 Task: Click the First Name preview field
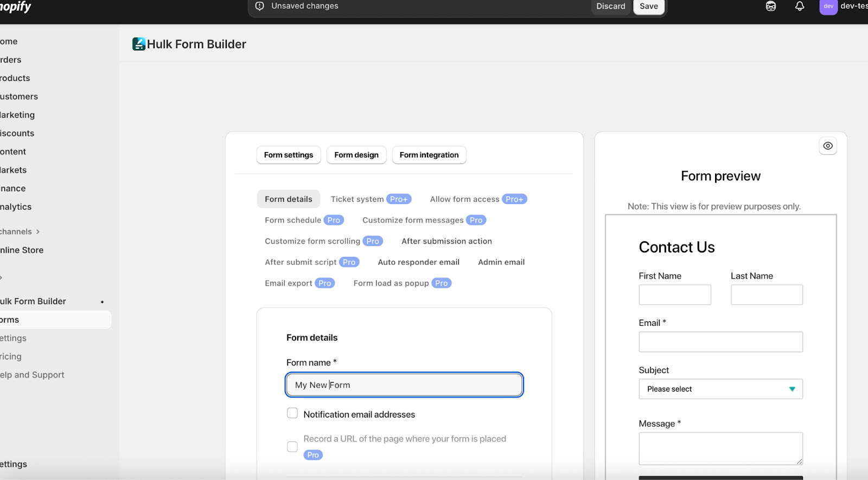coord(675,295)
